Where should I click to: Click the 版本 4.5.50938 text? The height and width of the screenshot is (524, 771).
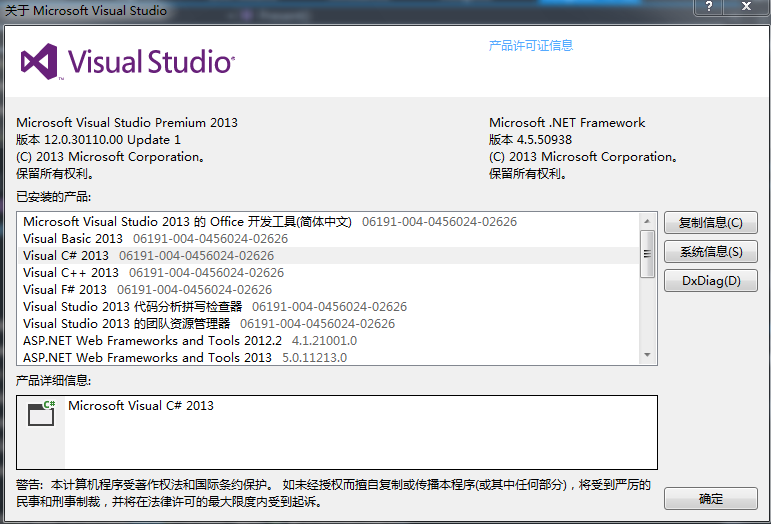click(x=530, y=140)
